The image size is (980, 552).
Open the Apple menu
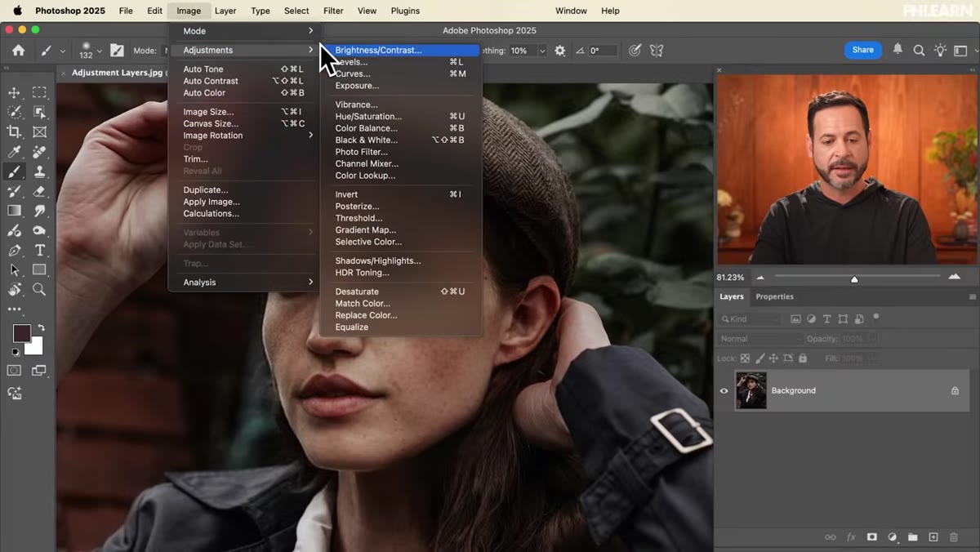point(17,11)
